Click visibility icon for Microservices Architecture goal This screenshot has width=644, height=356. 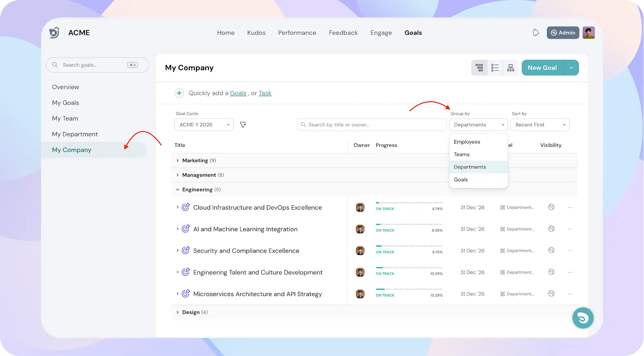pos(551,294)
